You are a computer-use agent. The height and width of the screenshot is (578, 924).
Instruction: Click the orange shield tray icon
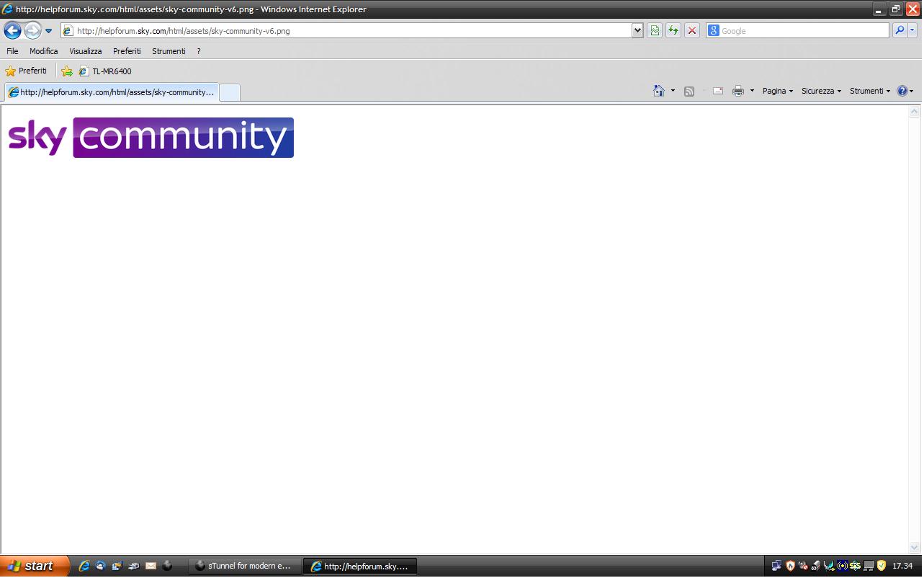pyautogui.click(x=790, y=566)
